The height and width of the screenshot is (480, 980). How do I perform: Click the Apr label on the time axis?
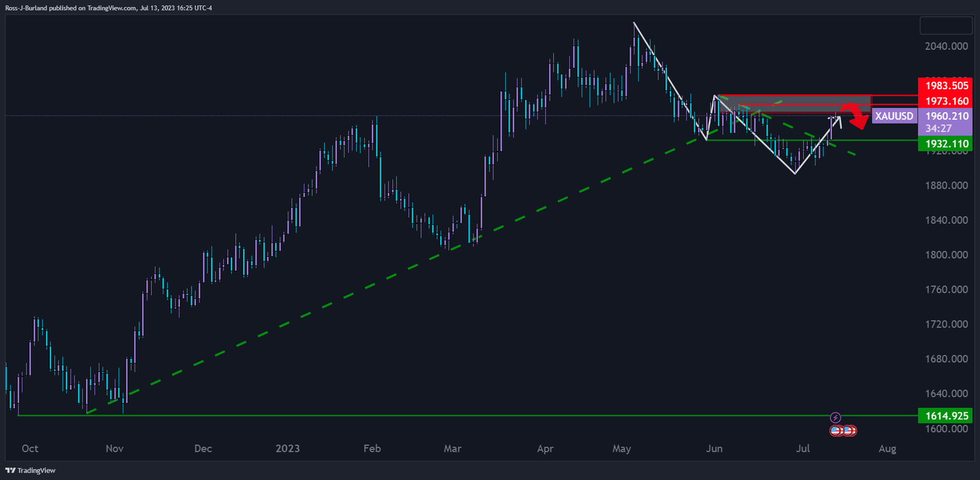(x=546, y=449)
